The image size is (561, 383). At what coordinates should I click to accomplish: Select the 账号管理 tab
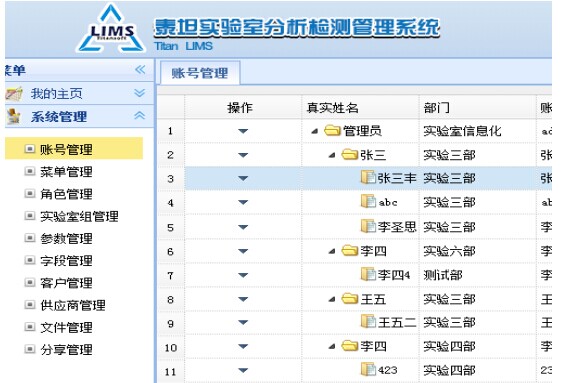pyautogui.click(x=200, y=73)
